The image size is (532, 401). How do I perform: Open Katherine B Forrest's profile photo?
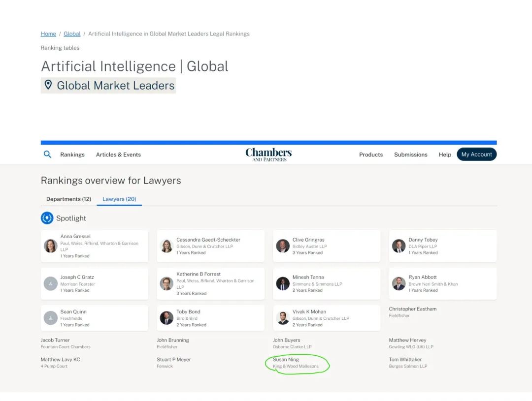pos(166,284)
